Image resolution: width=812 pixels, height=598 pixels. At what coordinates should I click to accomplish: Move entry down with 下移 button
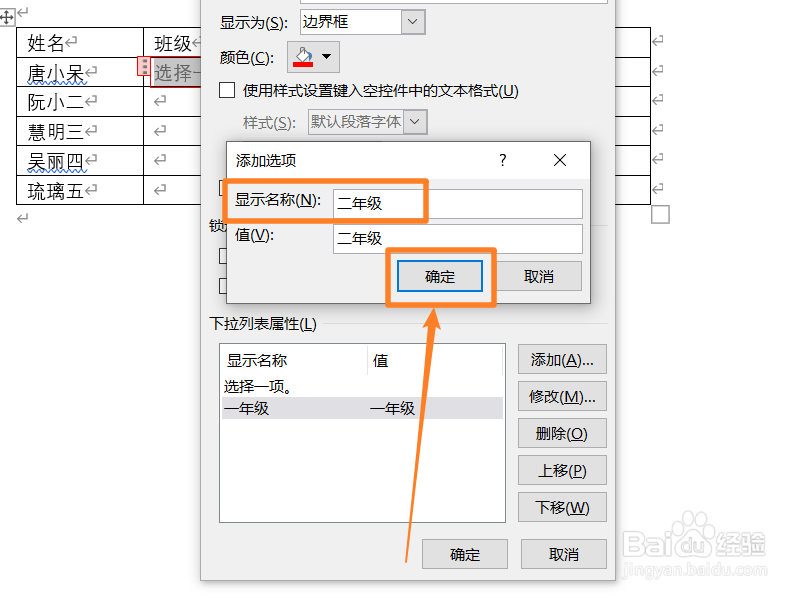(562, 507)
